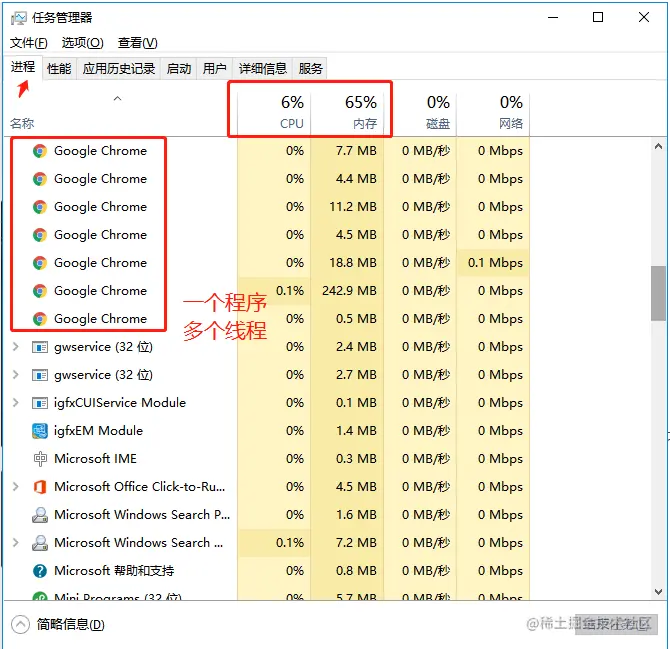Image resolution: width=670 pixels, height=649 pixels.
Task: Select the 1.4 MB memory cell
Action: pos(347,431)
